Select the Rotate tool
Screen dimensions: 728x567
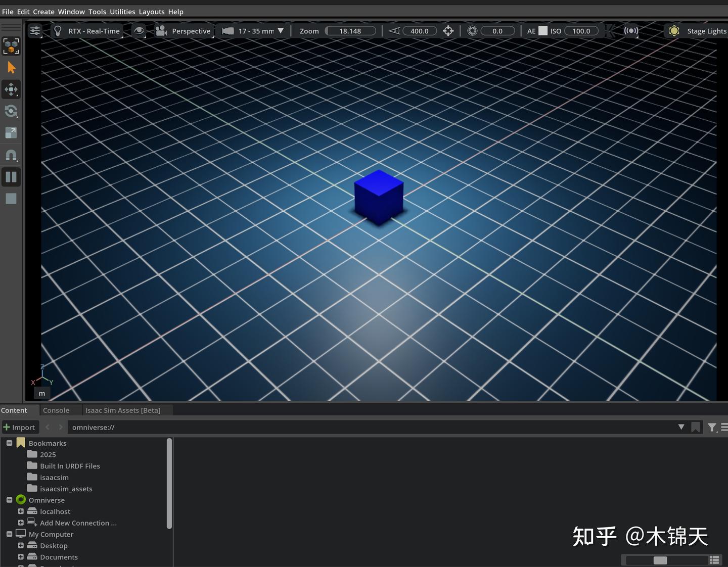(11, 111)
